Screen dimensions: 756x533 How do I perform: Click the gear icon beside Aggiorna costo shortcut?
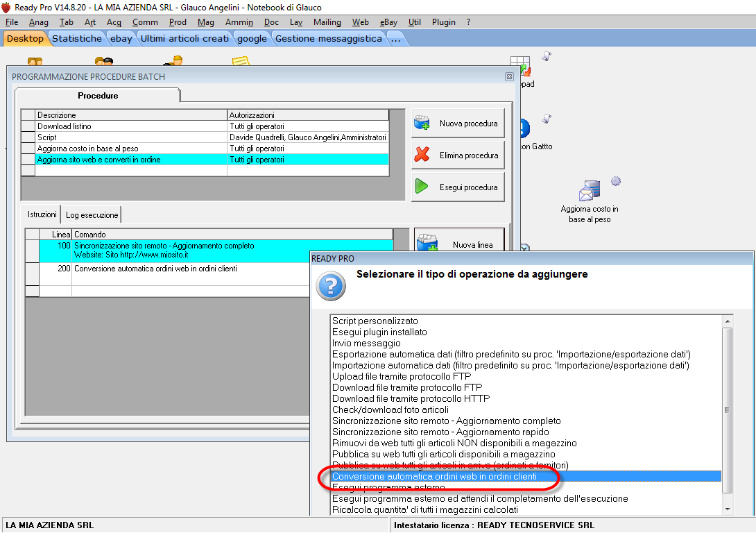point(616,181)
